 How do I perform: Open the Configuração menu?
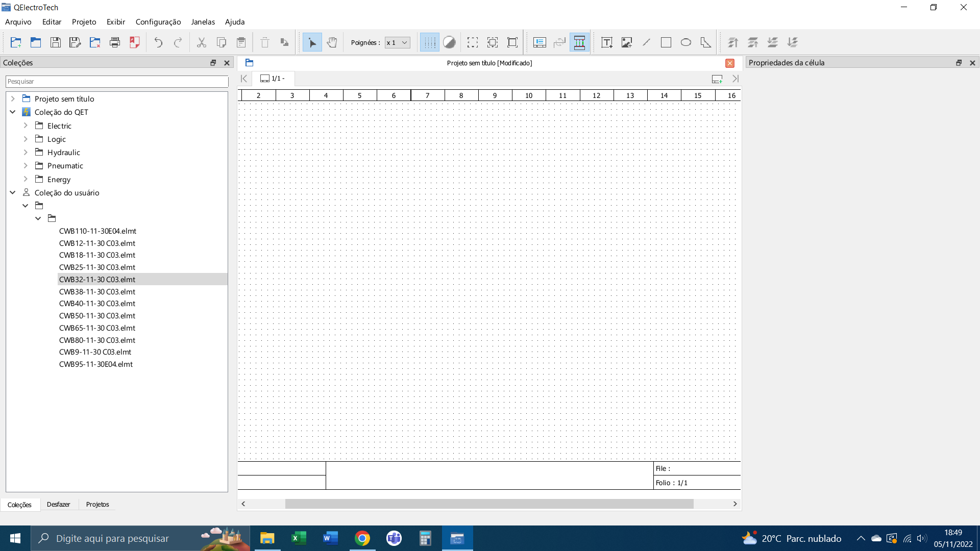[x=158, y=21]
